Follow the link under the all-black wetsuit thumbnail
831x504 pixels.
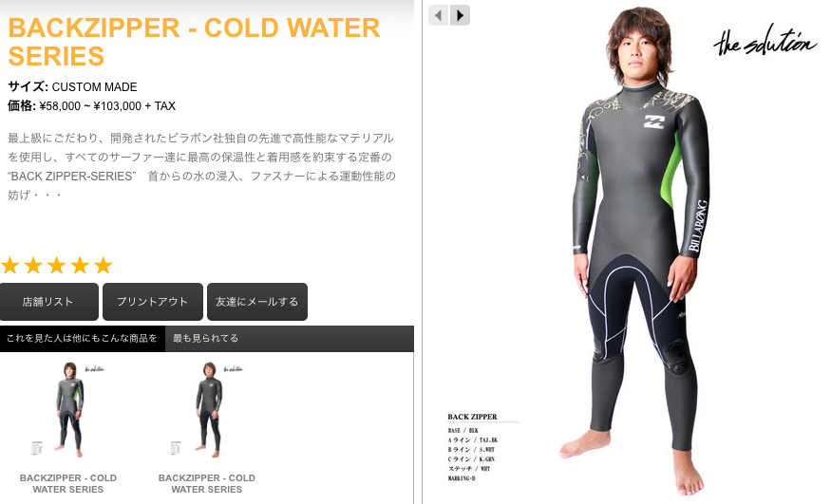[x=207, y=483]
